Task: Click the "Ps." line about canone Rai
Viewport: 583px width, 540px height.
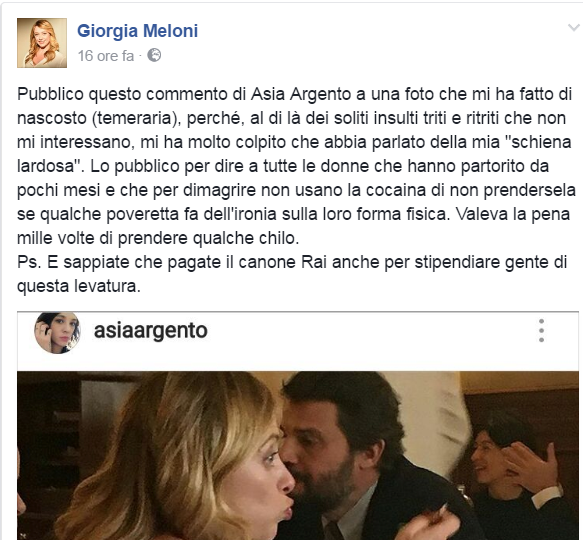Action: click(292, 262)
